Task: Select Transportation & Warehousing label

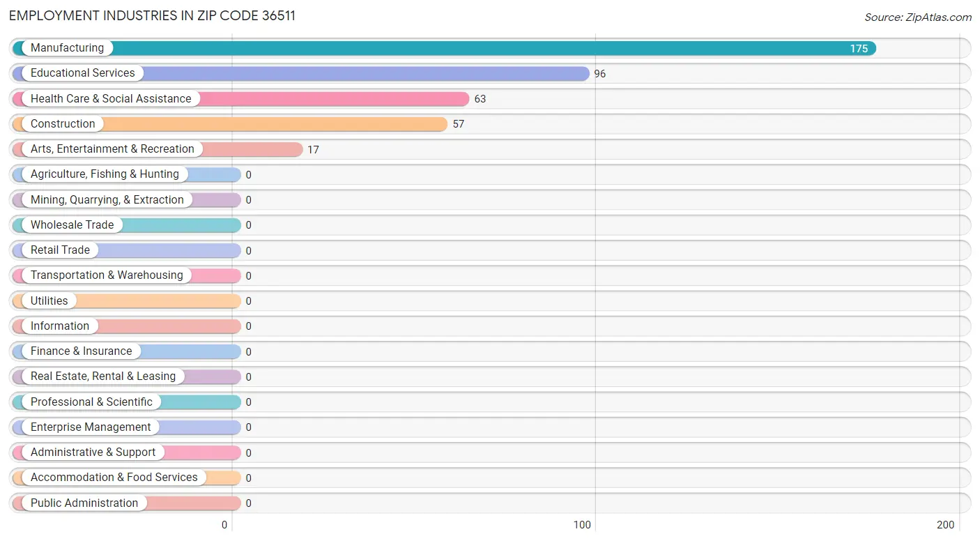Action: (x=107, y=275)
